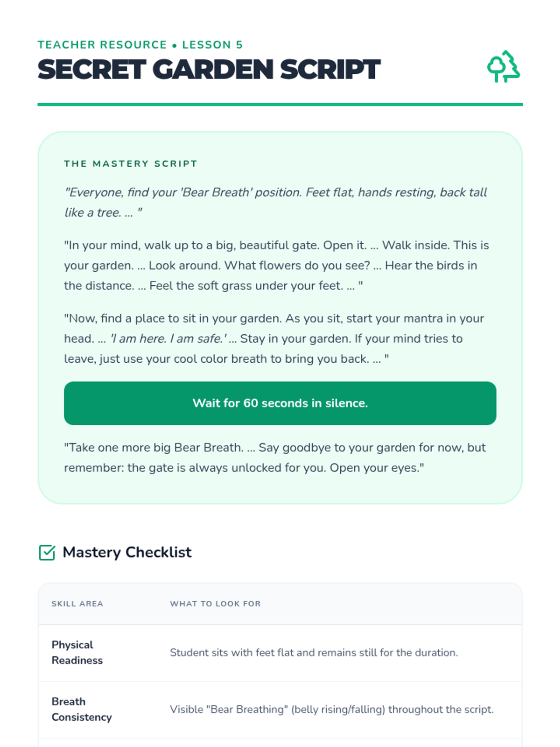This screenshot has height=747, width=560.
Task: Click the 'find a place to sit' paragraph
Action: click(274, 338)
